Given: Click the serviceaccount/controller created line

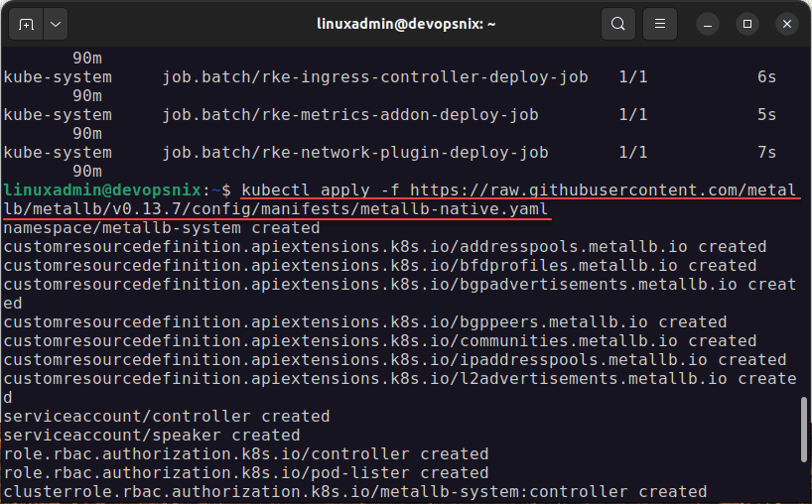Looking at the screenshot, I should coord(167,417).
